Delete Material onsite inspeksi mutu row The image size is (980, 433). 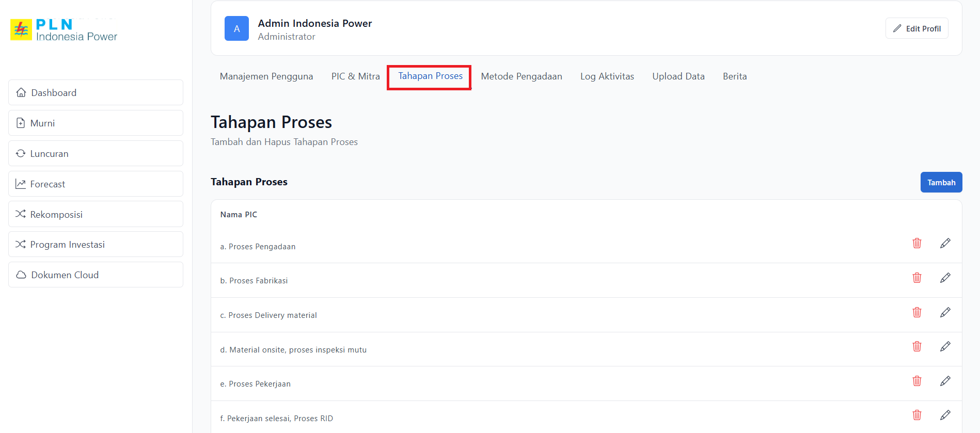pos(916,346)
